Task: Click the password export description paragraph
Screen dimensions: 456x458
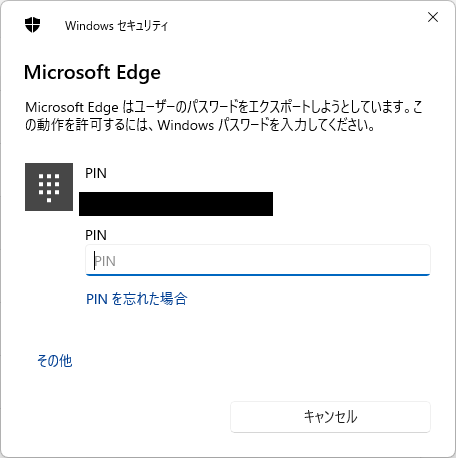Action: pyautogui.click(x=224, y=116)
